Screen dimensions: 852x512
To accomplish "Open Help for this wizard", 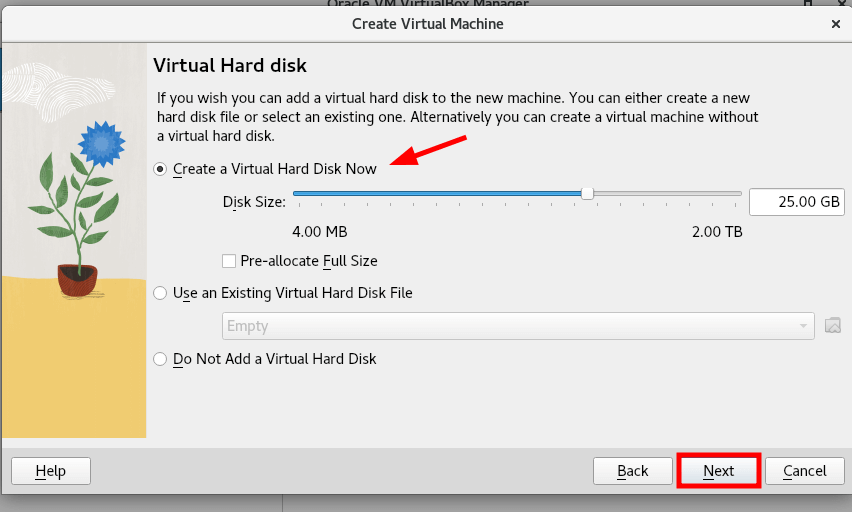I will (50, 471).
